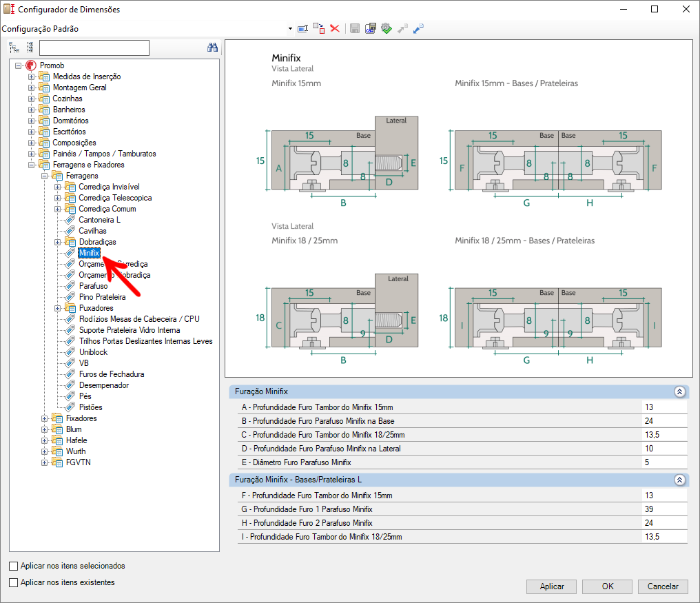The height and width of the screenshot is (603, 700).
Task: Click the binoculars search icon
Action: 212,48
